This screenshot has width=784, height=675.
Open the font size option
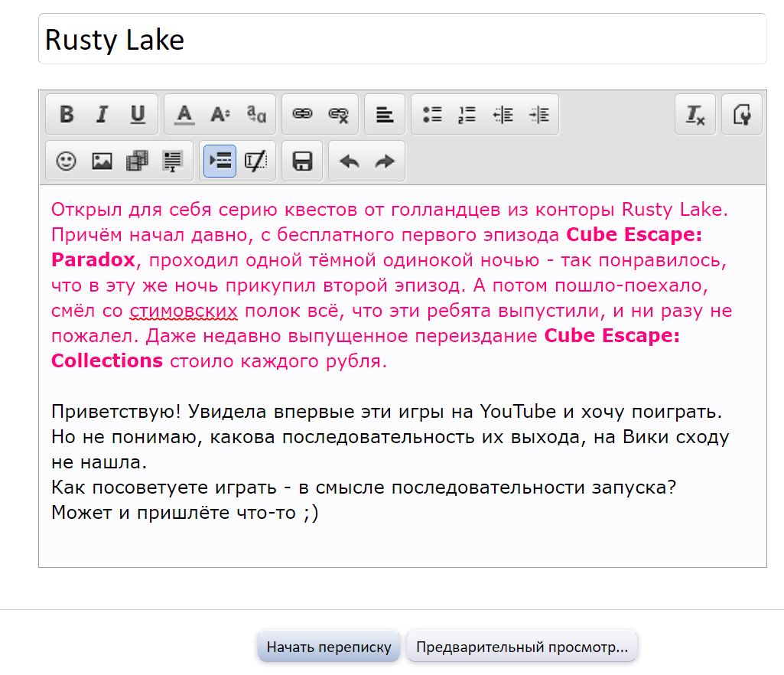[x=220, y=115]
